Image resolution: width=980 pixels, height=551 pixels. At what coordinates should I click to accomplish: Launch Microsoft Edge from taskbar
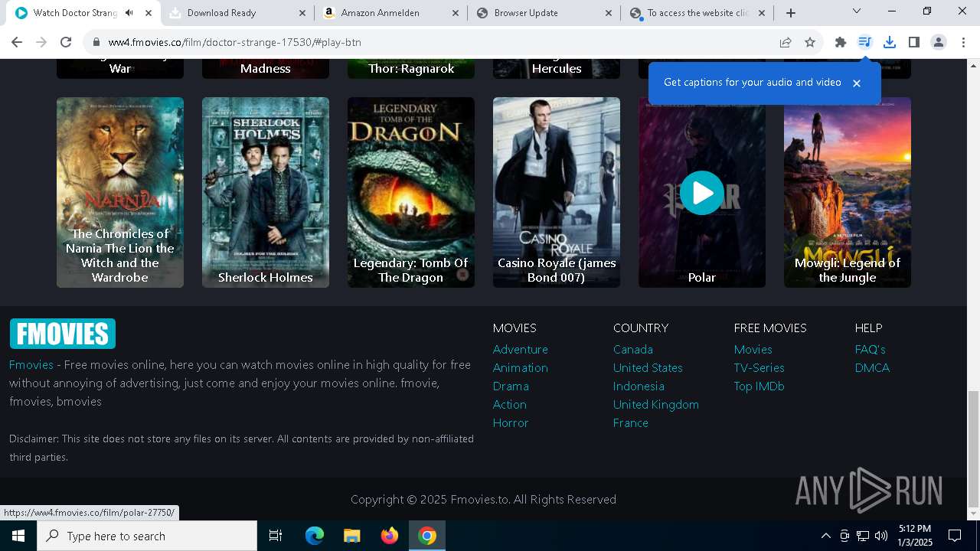point(315,536)
